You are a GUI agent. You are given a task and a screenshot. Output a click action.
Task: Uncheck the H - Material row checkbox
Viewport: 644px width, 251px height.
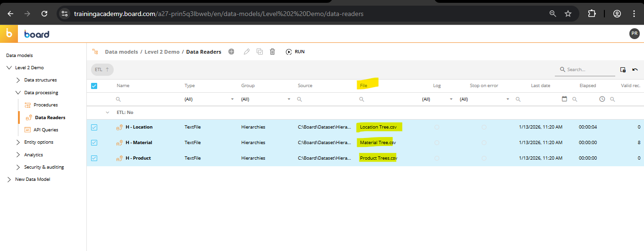[94, 143]
